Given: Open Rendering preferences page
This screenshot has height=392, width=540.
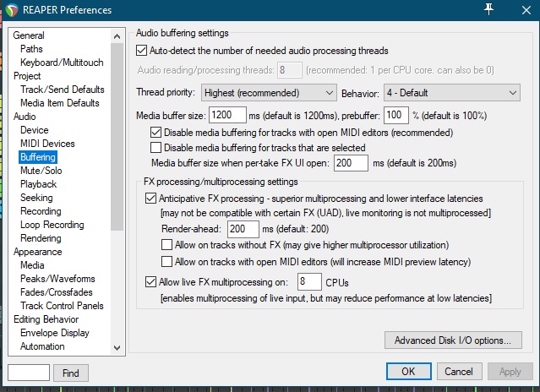Looking at the screenshot, I should click(x=41, y=238).
